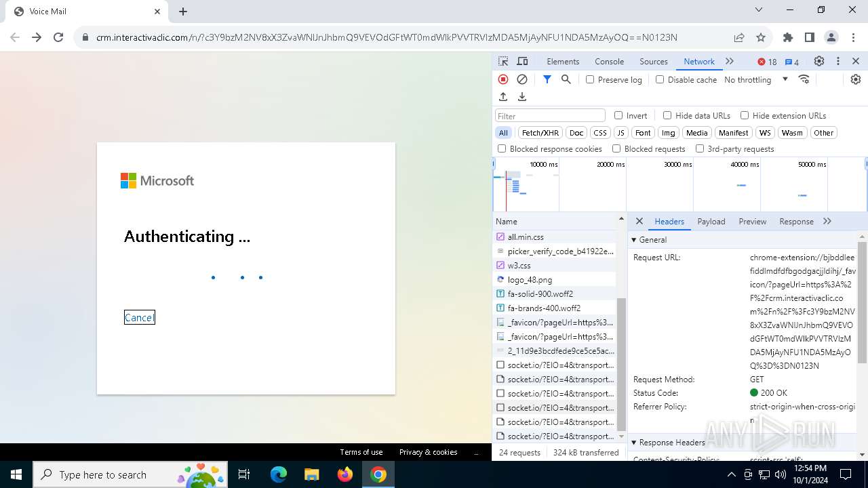
Task: Open the DevTools three-dot customize menu
Action: coord(838,61)
